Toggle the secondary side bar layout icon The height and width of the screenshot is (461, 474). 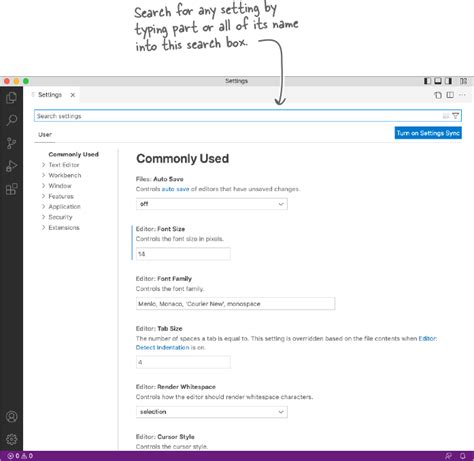449,81
